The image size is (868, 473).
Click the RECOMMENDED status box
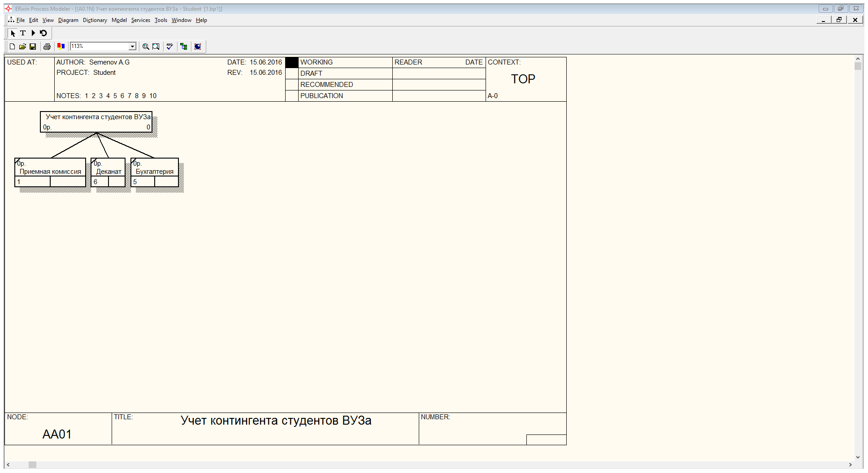tap(292, 85)
